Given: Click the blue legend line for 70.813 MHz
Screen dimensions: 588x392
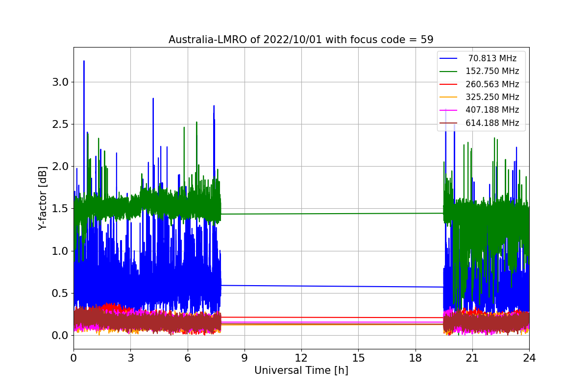Looking at the screenshot, I should click(x=449, y=59).
